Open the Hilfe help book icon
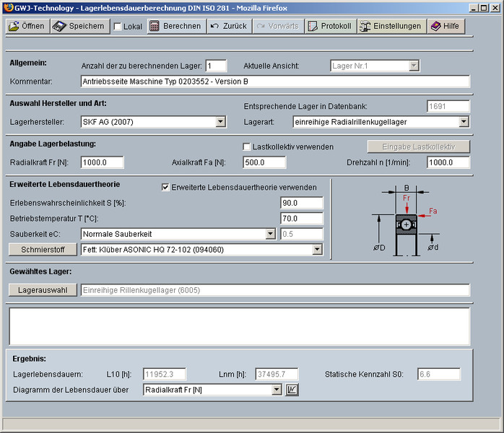Image resolution: width=504 pixels, height=433 pixels. (435, 26)
